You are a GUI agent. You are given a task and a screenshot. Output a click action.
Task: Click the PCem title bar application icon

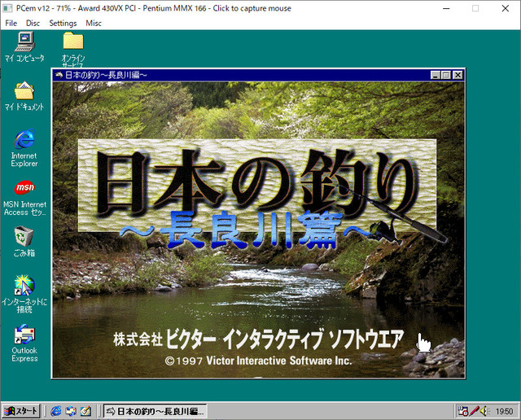(x=7, y=8)
